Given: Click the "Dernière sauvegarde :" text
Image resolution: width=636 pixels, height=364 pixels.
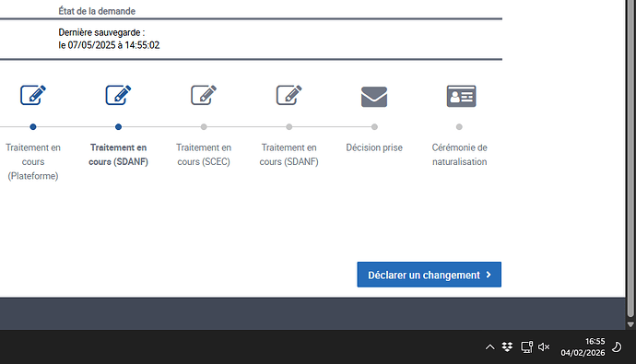Looking at the screenshot, I should pyautogui.click(x=101, y=32).
